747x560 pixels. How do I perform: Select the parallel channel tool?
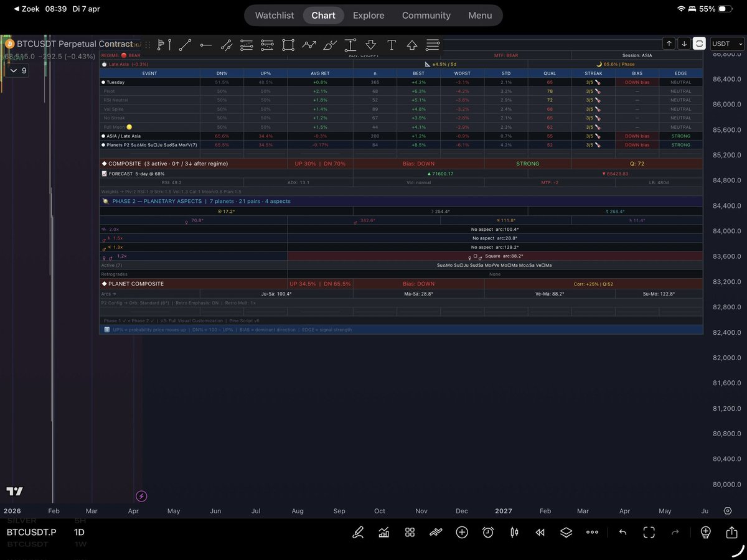[x=226, y=45]
